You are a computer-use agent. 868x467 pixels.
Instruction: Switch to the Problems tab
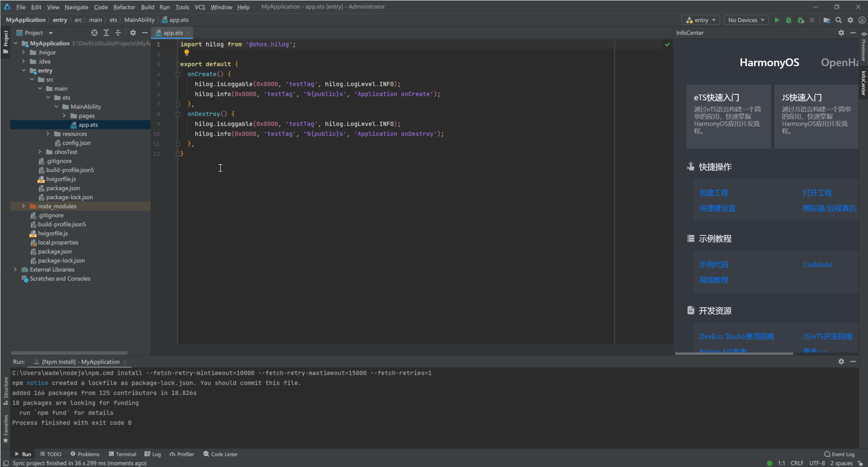click(x=85, y=454)
